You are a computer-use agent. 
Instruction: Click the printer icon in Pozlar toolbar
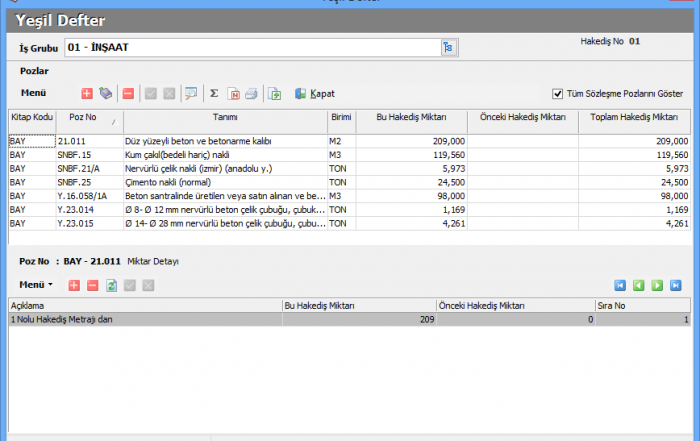click(x=251, y=94)
